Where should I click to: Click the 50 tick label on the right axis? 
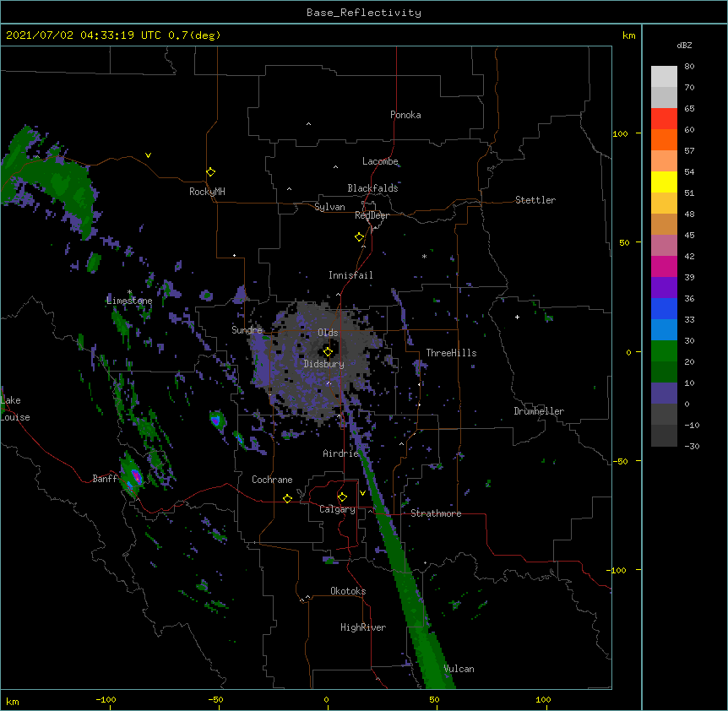point(624,242)
